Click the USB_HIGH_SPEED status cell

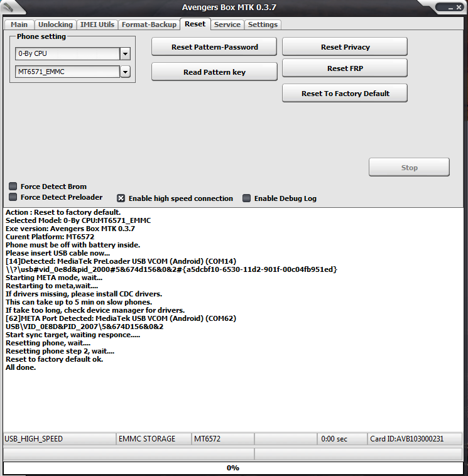point(60,439)
